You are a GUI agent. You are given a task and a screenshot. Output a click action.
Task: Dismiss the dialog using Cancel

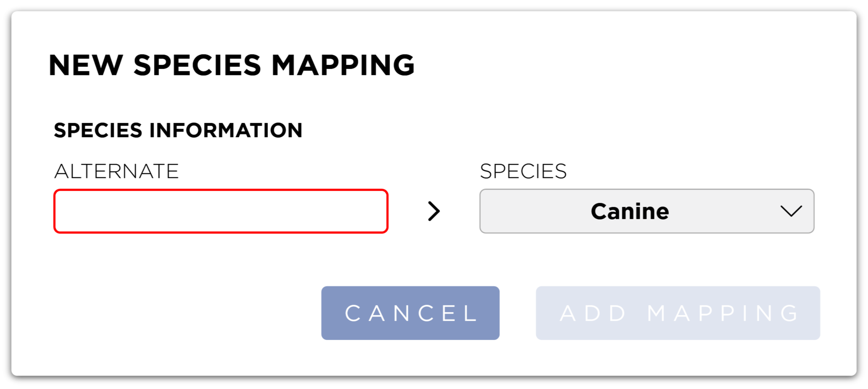410,313
